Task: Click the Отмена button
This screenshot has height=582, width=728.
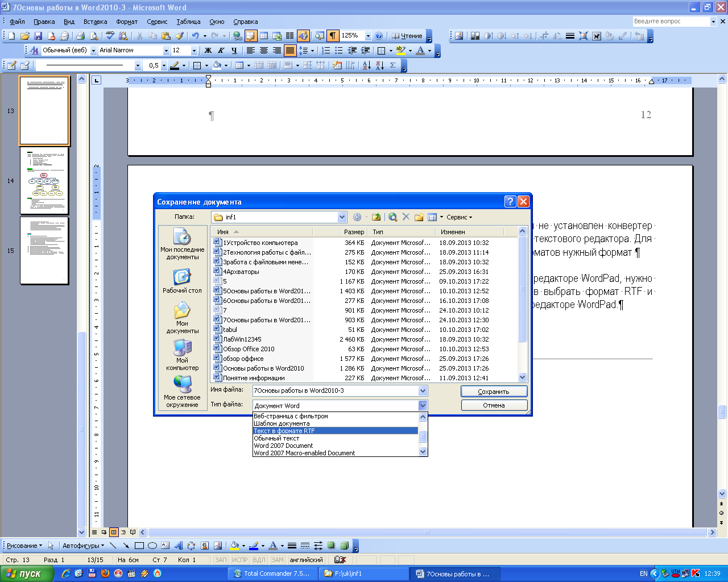Action: (494, 405)
